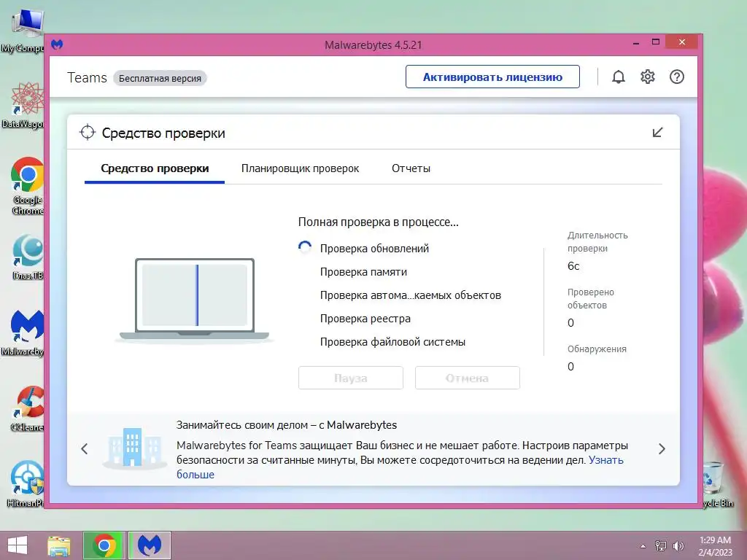Open the volume speaker tray icon
Viewport: 747px width, 560px height.
678,546
